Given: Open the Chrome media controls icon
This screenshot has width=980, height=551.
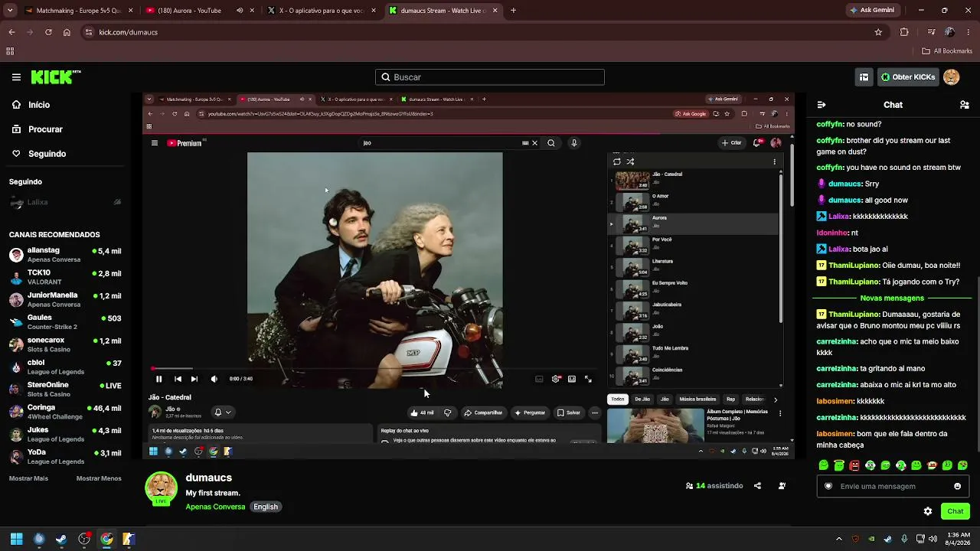Looking at the screenshot, I should pyautogui.click(x=931, y=32).
